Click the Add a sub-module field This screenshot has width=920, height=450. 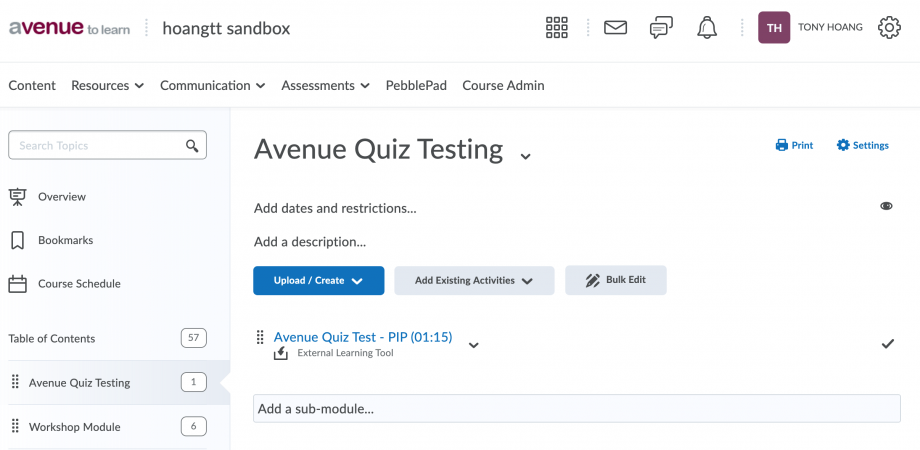[x=577, y=408]
